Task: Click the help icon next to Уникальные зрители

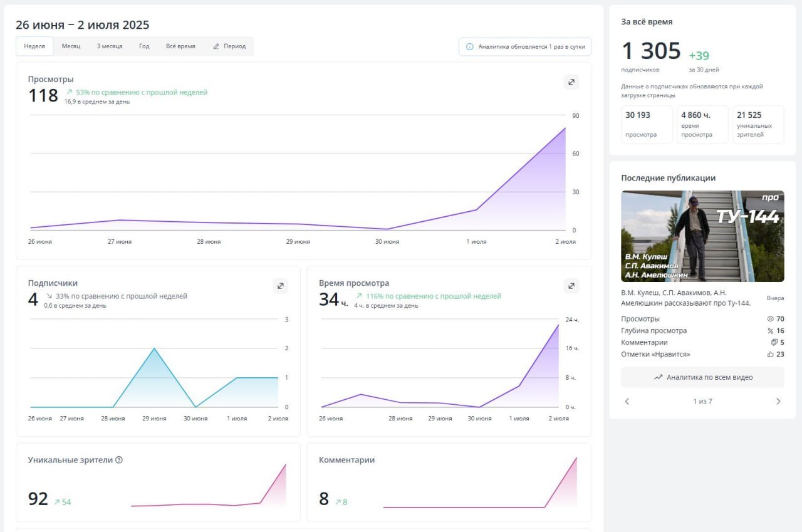Action: coord(119,460)
